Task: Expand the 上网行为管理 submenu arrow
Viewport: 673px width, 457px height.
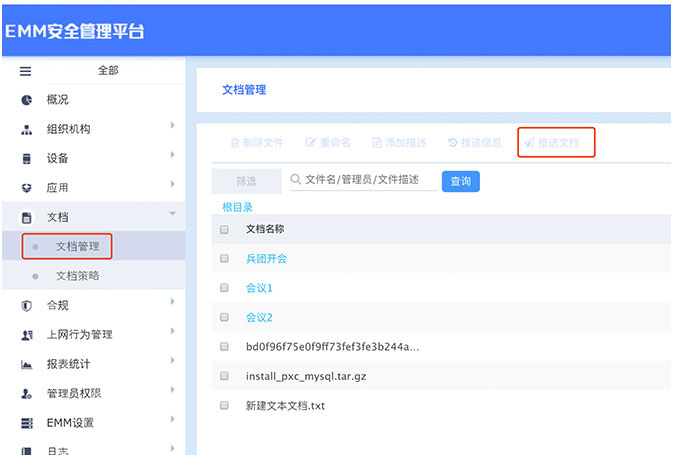Action: click(172, 331)
